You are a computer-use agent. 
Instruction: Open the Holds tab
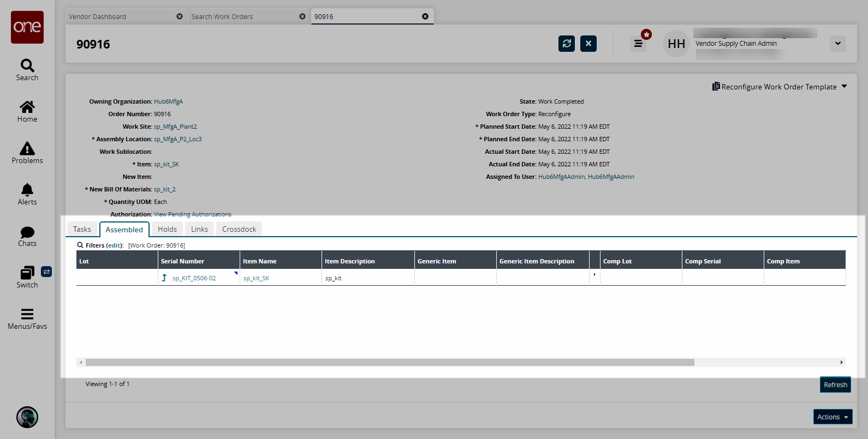pos(167,229)
